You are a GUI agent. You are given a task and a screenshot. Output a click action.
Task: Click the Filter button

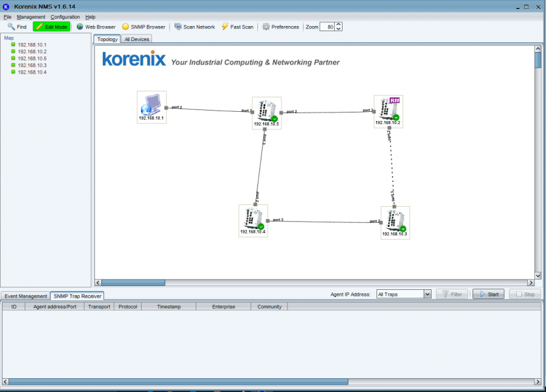(x=452, y=294)
